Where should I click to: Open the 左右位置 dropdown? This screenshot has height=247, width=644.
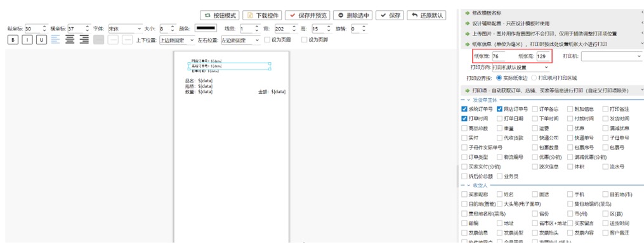pyautogui.click(x=240, y=40)
